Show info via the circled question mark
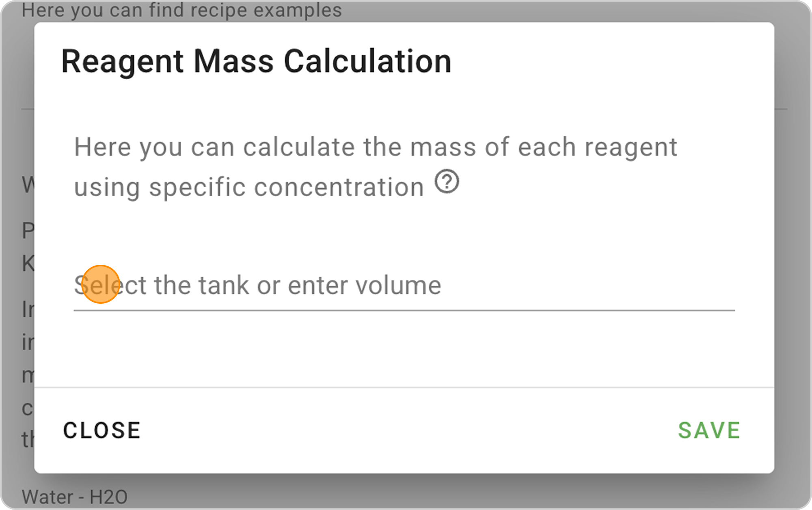The image size is (812, 510). tap(447, 182)
